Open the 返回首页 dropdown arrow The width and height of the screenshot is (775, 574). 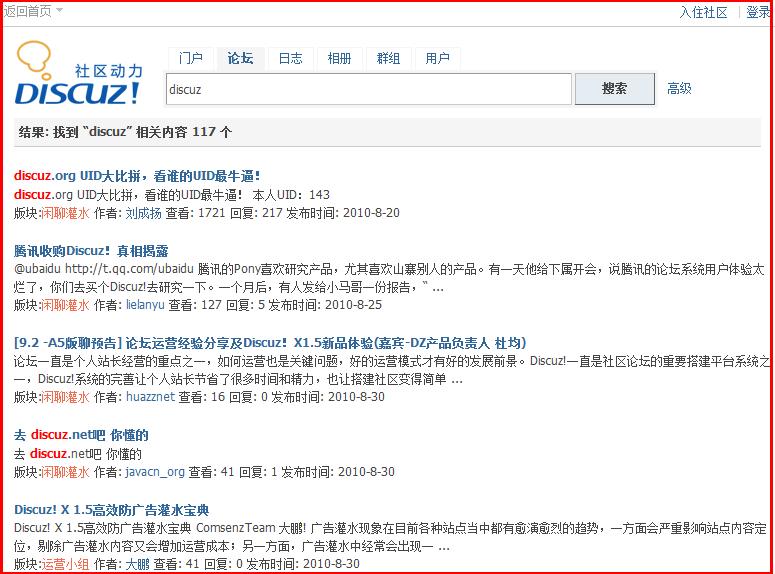coord(59,10)
